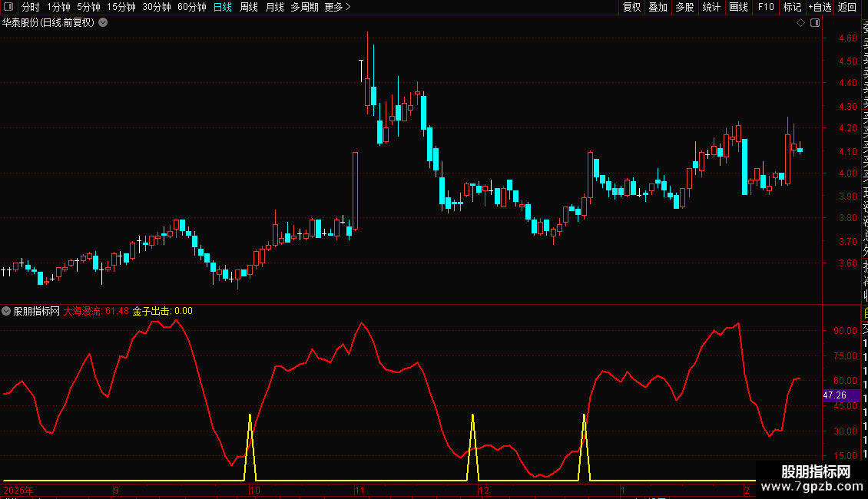868x499 pixels.
Task: Expand the 更多 more periods menu
Action: (x=337, y=7)
